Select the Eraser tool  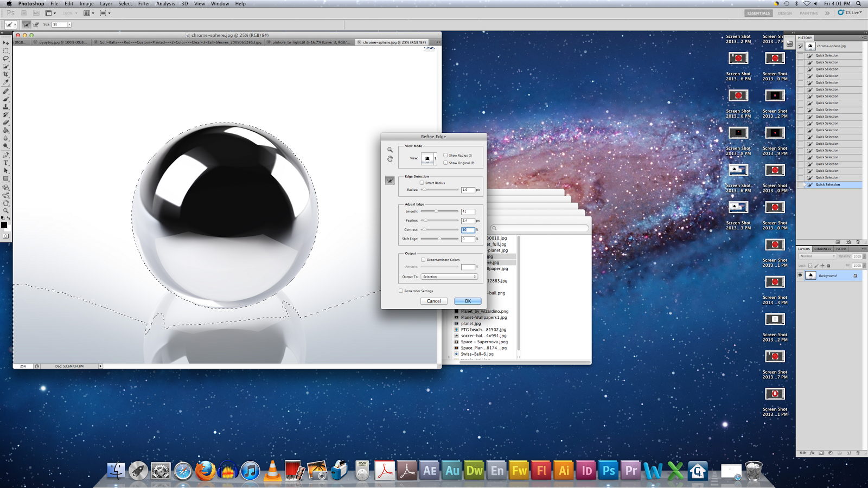tap(6, 123)
